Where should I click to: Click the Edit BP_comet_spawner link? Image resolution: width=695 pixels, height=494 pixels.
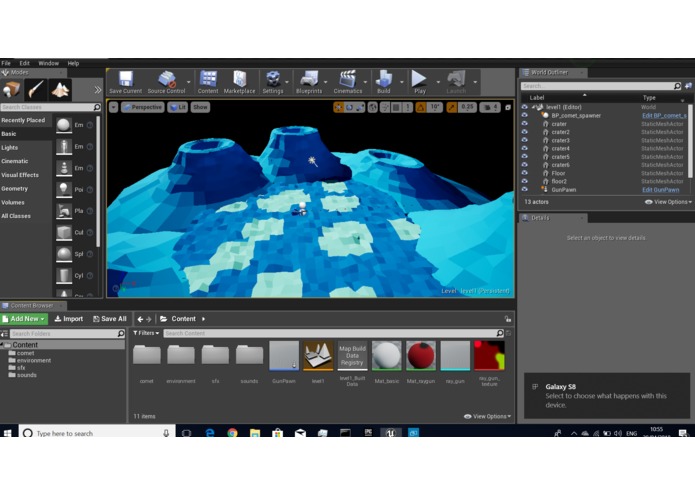(664, 116)
